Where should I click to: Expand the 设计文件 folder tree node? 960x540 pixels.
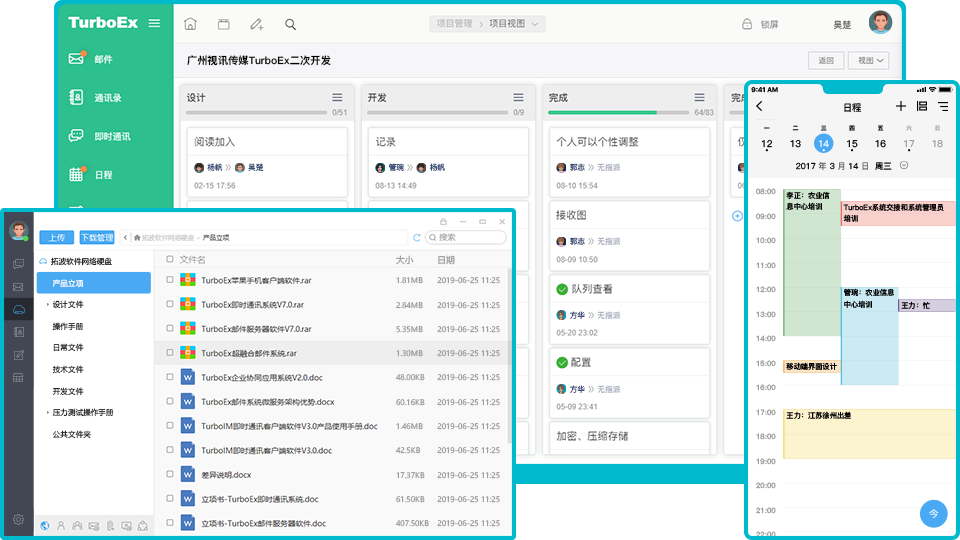(47, 305)
